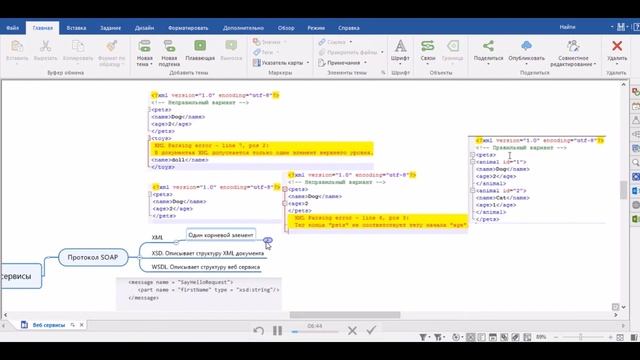Click the filter funnel icon in status bar
This screenshot has height=360, width=640.
coord(423,337)
